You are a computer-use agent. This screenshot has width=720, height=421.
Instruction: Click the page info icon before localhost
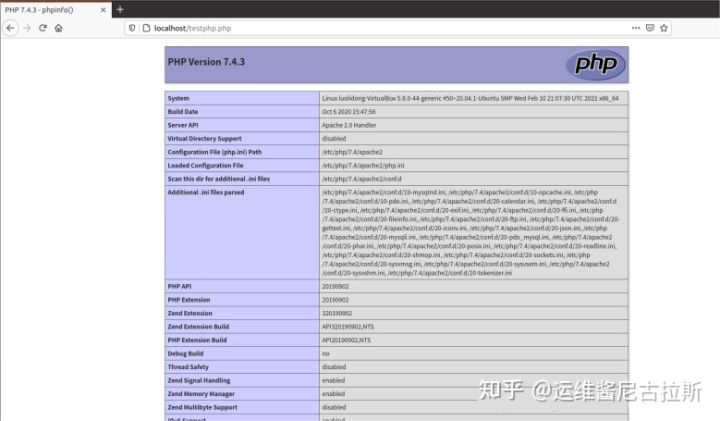145,28
